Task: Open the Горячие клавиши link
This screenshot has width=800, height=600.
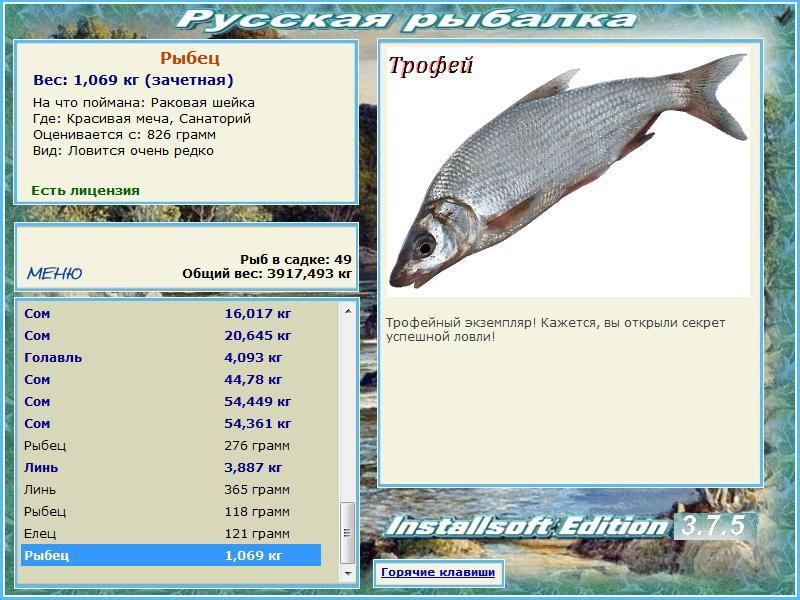Action: pos(438,572)
